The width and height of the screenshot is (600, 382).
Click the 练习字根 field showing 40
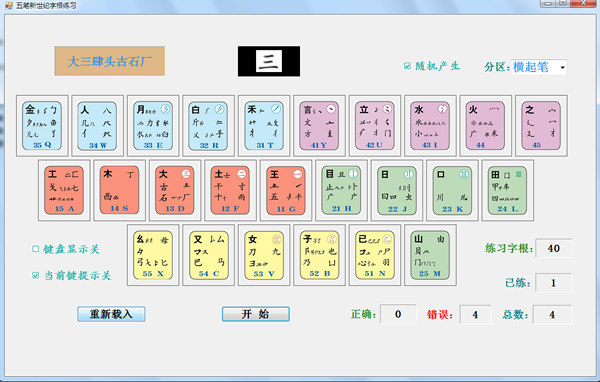coord(554,248)
